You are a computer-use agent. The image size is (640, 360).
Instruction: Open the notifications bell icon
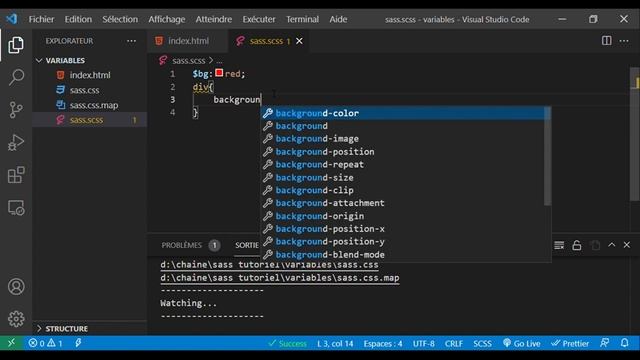coord(624,343)
